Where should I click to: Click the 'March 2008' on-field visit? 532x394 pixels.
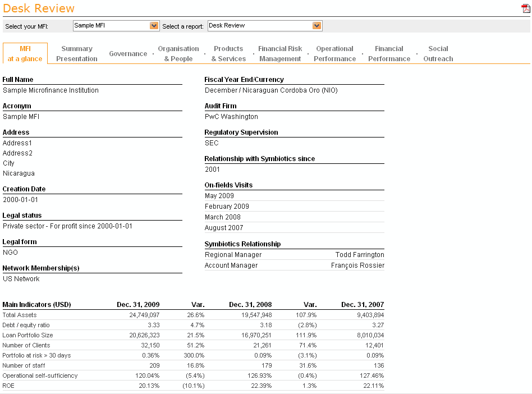pos(223,217)
